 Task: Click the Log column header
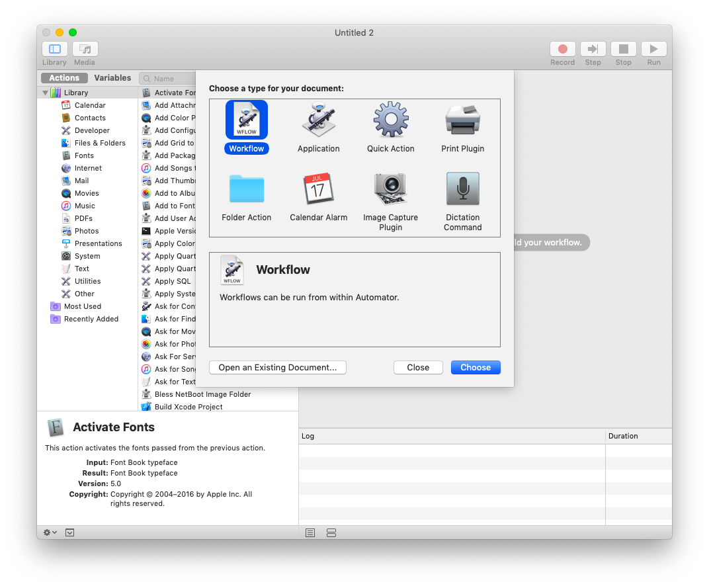[452, 436]
